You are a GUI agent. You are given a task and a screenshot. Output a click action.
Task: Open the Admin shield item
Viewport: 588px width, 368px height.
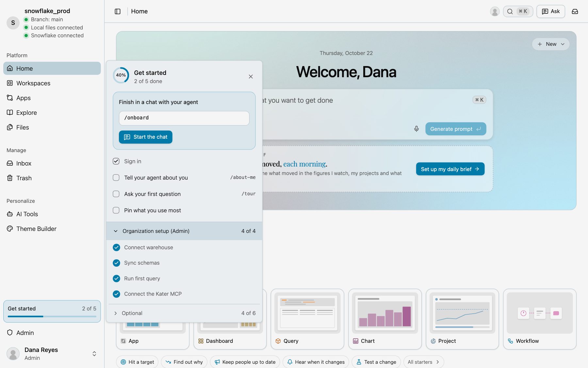52,333
